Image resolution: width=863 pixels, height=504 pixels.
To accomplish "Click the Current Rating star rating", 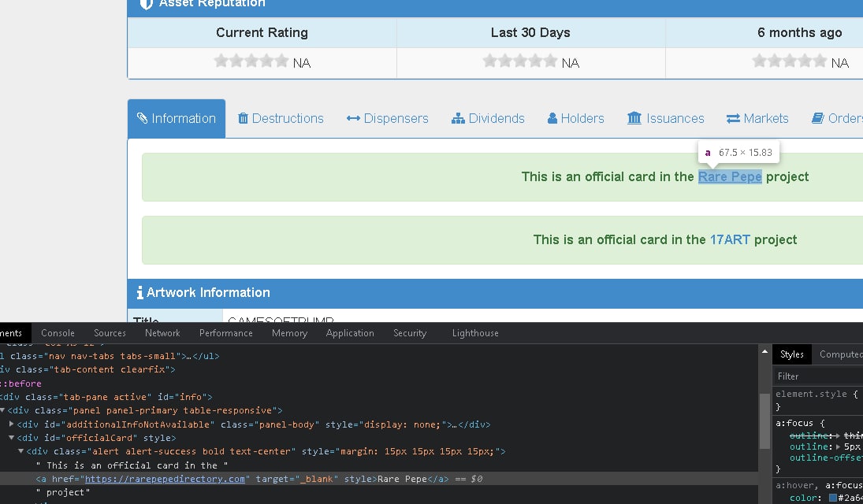I will coord(251,61).
